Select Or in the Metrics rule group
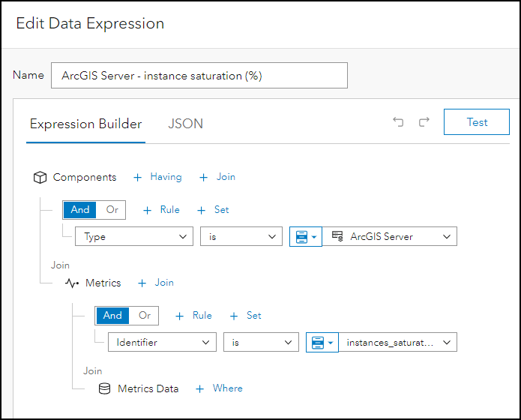 click(x=145, y=316)
